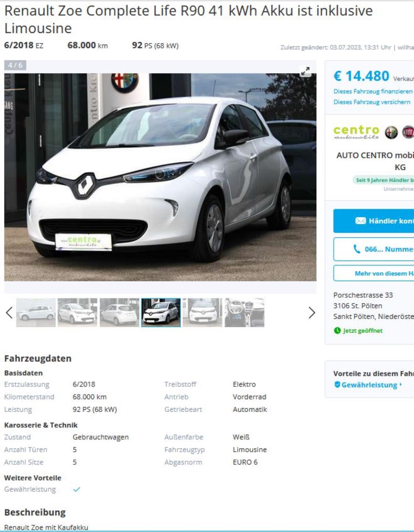Click the centro automobile logo
Image resolution: width=414 pixels, height=532 pixels.
[356, 132]
